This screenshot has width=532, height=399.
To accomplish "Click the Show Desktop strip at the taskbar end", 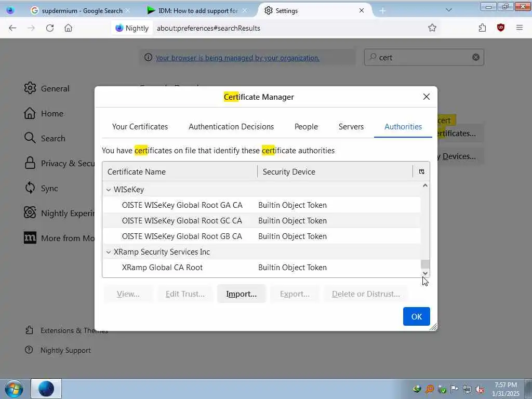I will (x=528, y=389).
